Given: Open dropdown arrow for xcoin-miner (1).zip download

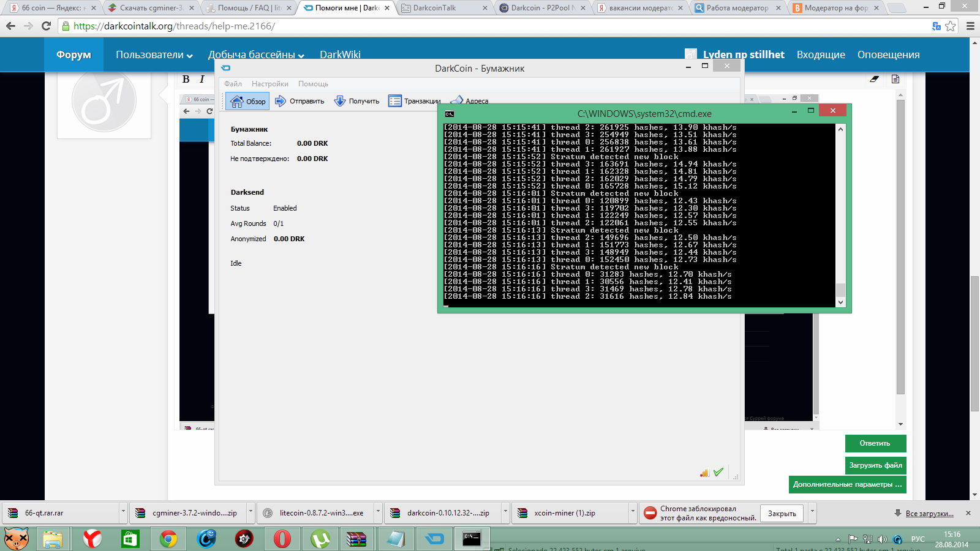Looking at the screenshot, I should (x=632, y=512).
